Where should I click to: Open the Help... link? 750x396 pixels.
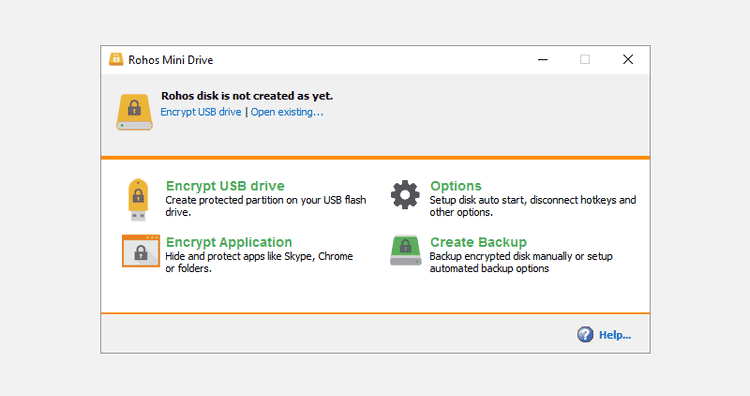(x=615, y=335)
